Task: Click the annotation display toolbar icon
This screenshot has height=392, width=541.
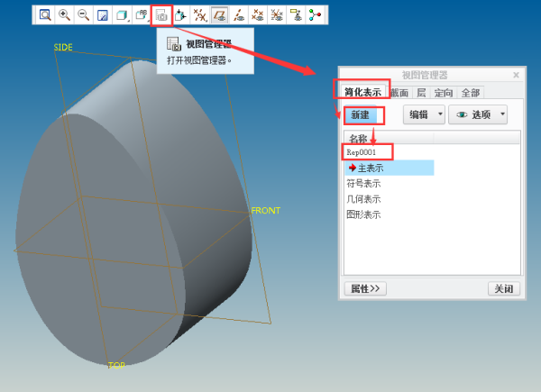Action: (x=296, y=14)
